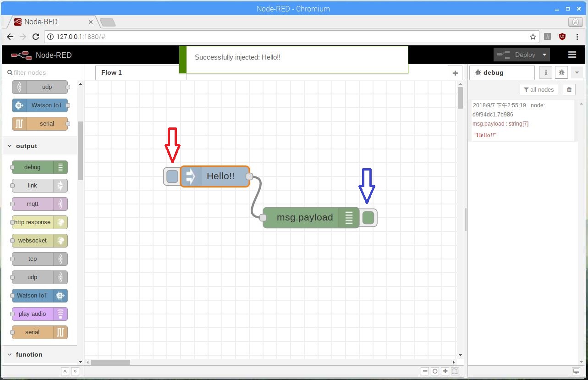Pick the websocket node in the output palette
588x380 pixels.
[40, 241]
